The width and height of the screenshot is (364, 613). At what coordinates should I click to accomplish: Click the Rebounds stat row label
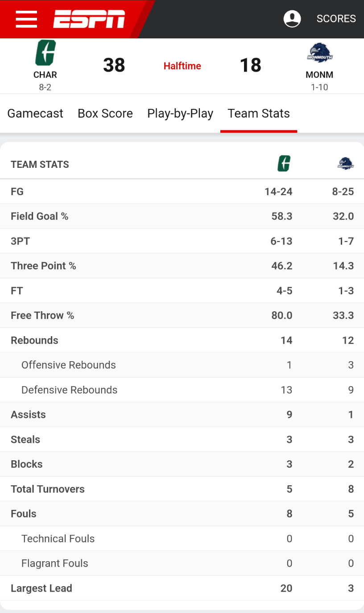[x=34, y=340]
